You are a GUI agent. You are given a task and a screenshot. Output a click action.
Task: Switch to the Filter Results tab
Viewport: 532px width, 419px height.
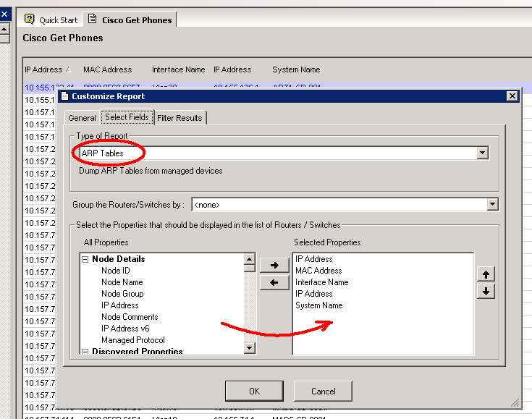[x=180, y=118]
